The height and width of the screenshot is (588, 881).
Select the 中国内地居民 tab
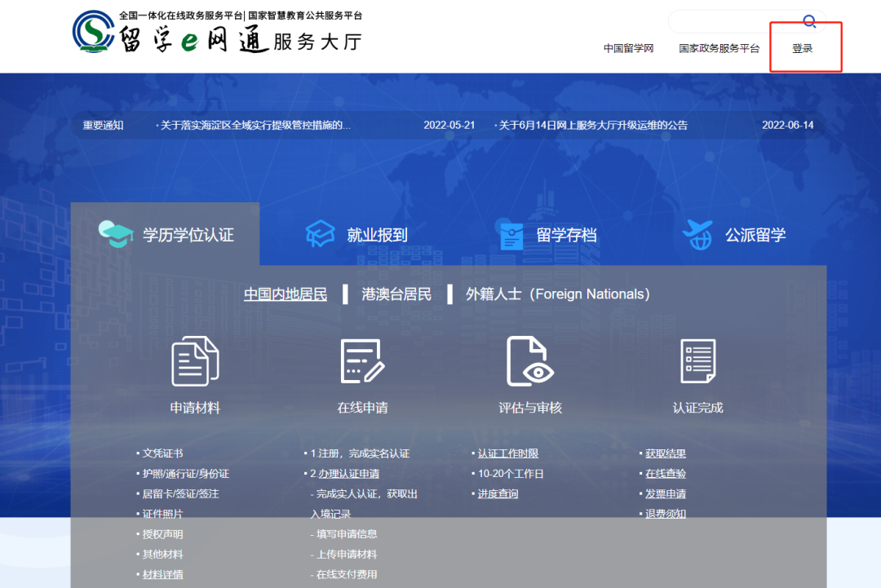click(x=284, y=294)
